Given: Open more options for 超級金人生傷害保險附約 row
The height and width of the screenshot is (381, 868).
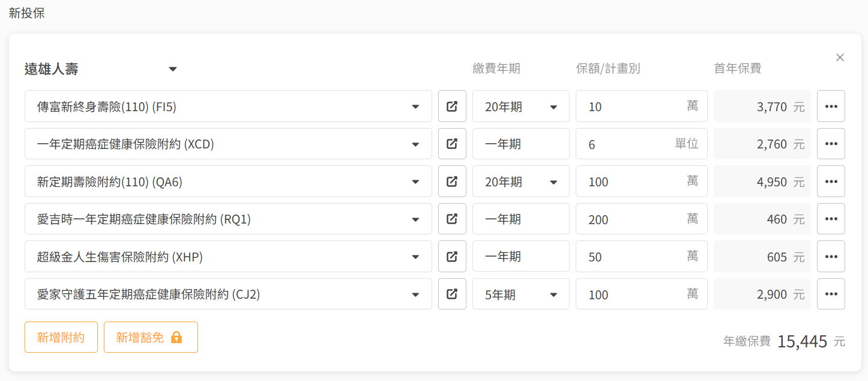Looking at the screenshot, I should [831, 257].
